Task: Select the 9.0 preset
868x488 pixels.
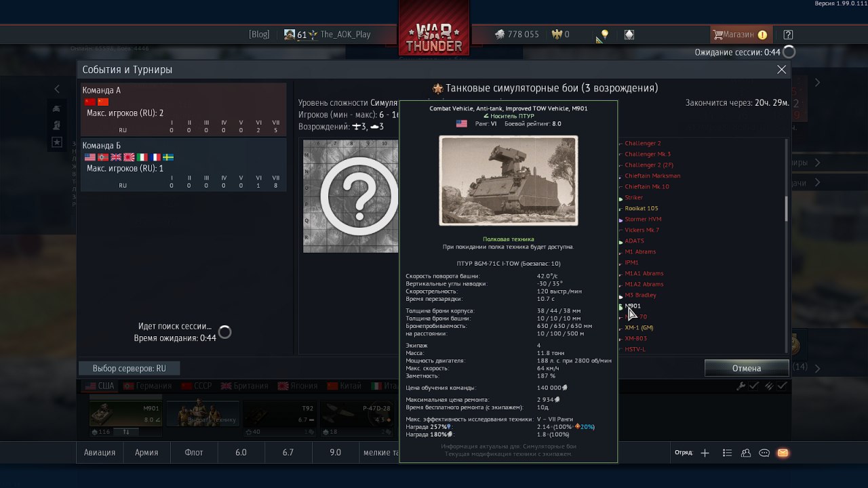Action: [x=335, y=452]
